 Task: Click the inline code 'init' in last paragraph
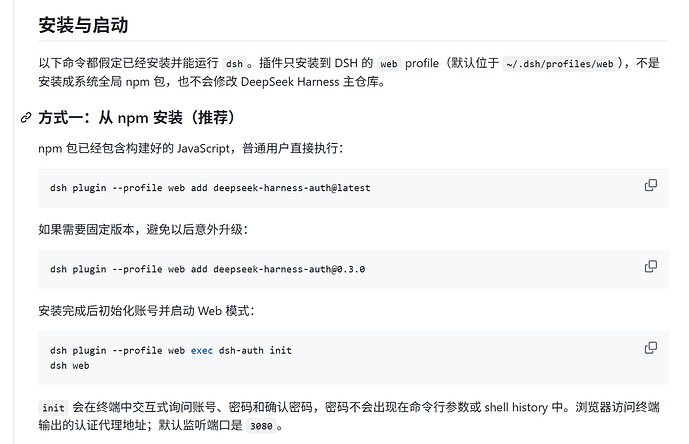(x=53, y=408)
